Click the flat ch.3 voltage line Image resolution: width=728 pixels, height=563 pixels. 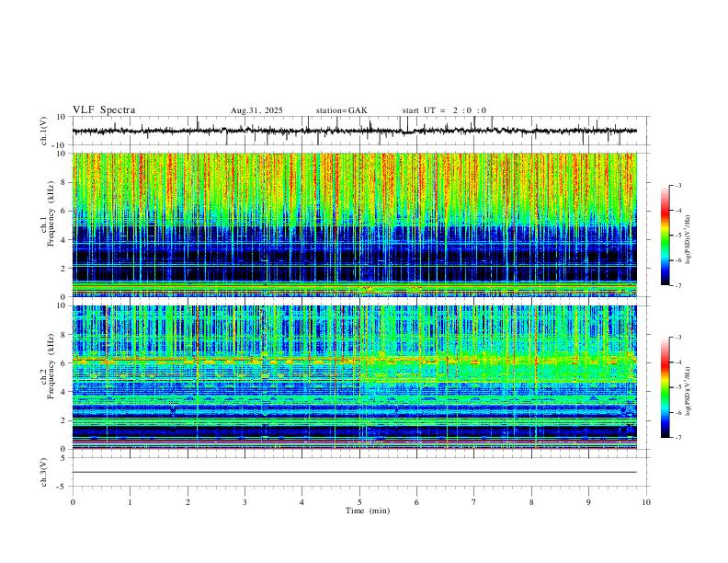(x=354, y=472)
